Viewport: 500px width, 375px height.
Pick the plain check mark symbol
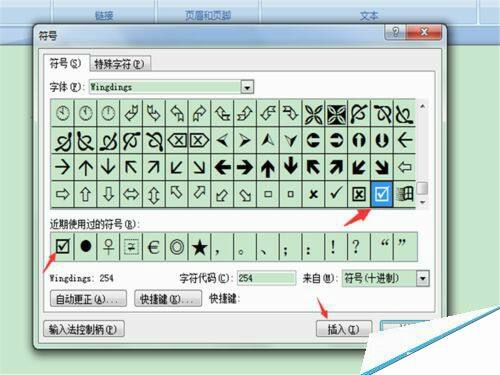point(336,194)
